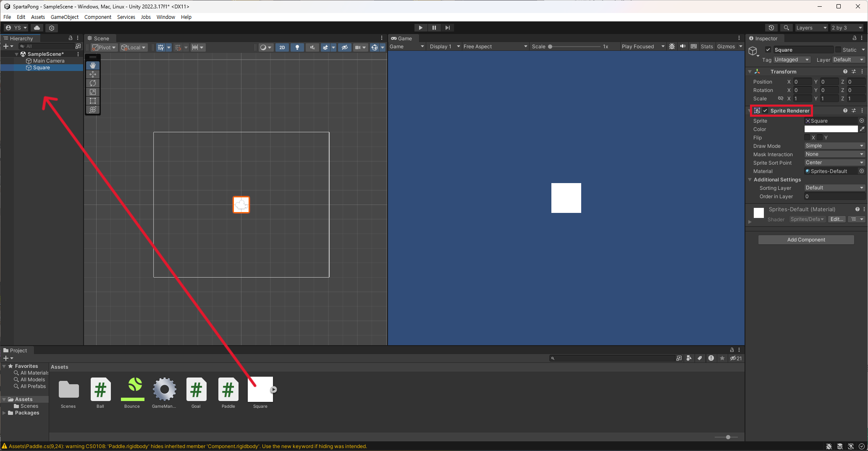Check the Flip X checkbox in Sprite Renderer

pyautogui.click(x=807, y=137)
